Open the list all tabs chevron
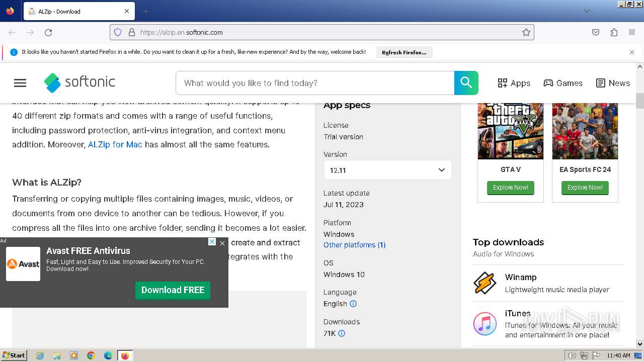Viewport: 644px width, 362px height. (x=587, y=11)
